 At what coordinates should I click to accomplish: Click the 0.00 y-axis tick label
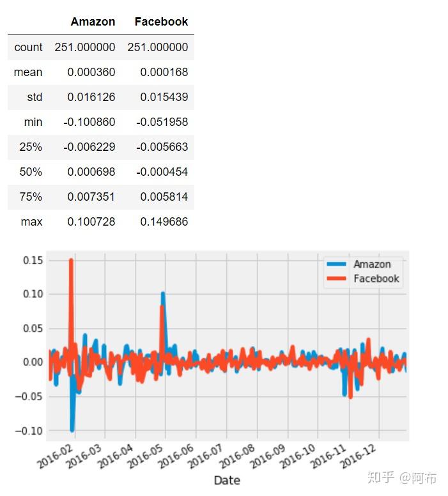33,362
